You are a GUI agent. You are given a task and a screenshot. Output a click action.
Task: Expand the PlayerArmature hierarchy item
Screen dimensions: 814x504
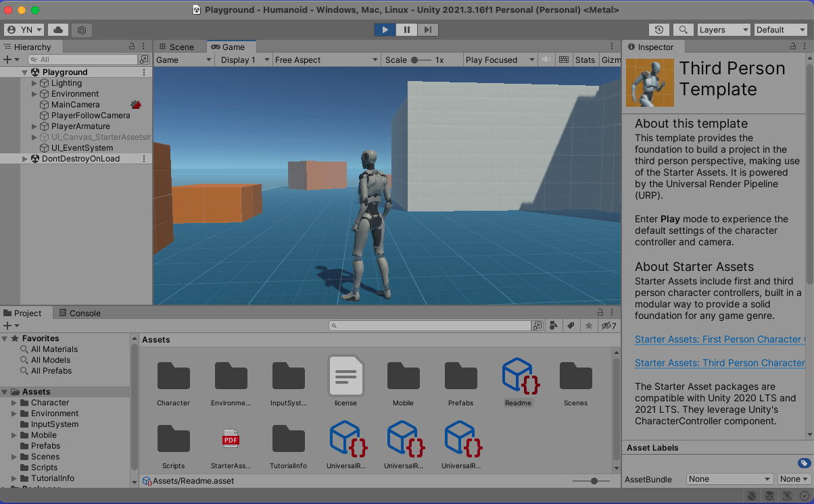(35, 126)
